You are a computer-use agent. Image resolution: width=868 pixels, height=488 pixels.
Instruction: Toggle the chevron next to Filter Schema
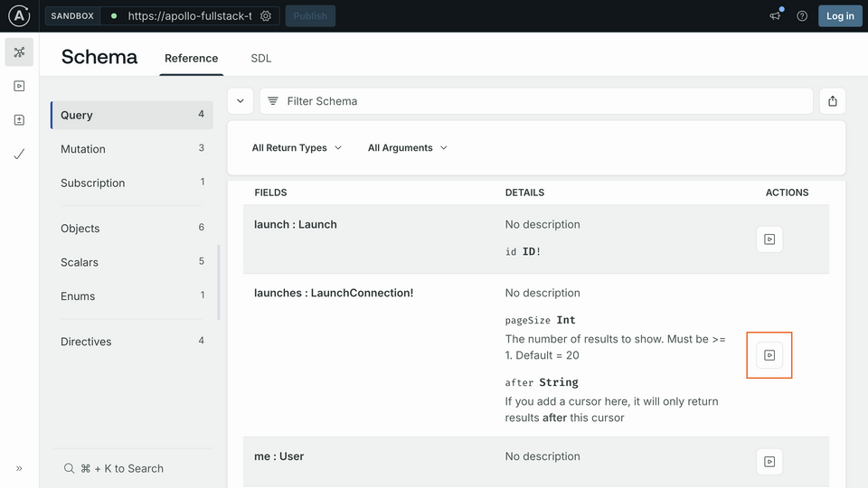tap(241, 101)
